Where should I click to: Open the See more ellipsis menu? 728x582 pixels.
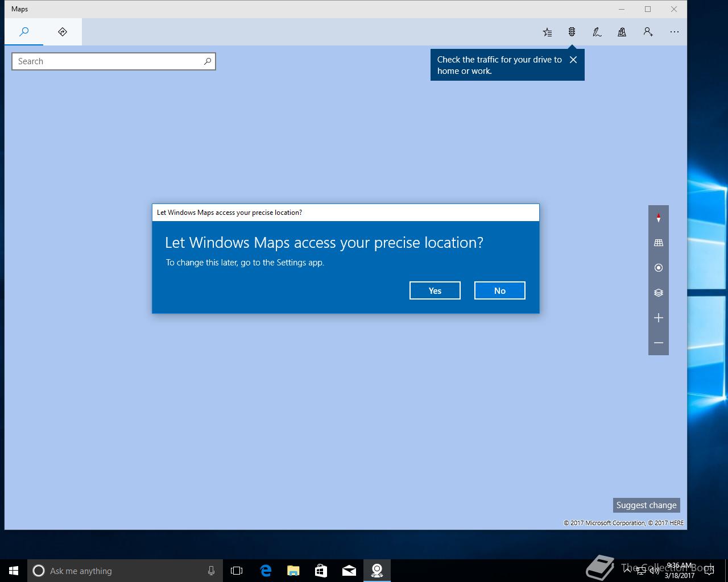[x=675, y=32]
